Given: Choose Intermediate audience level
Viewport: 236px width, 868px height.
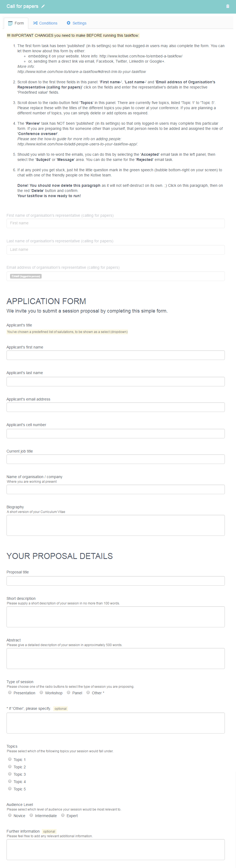Looking at the screenshot, I should pyautogui.click(x=31, y=815).
